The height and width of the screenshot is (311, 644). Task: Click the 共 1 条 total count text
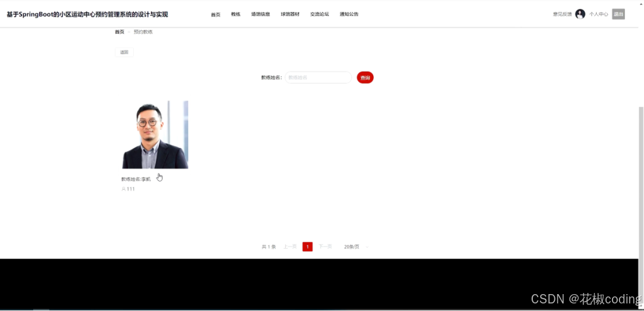coord(268,247)
